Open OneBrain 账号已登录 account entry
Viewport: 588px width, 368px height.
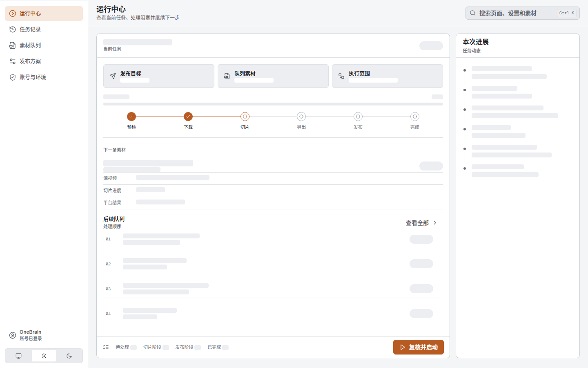[44, 335]
